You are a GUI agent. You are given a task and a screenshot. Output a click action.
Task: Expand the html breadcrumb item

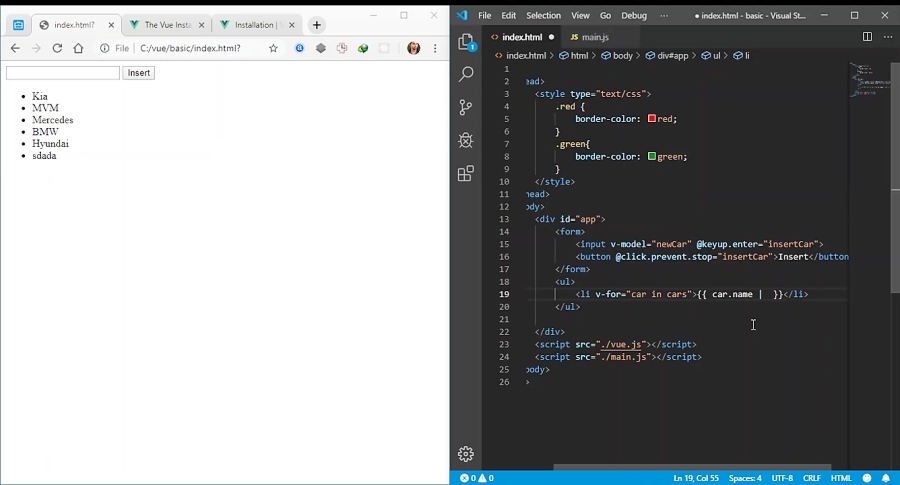point(574,56)
